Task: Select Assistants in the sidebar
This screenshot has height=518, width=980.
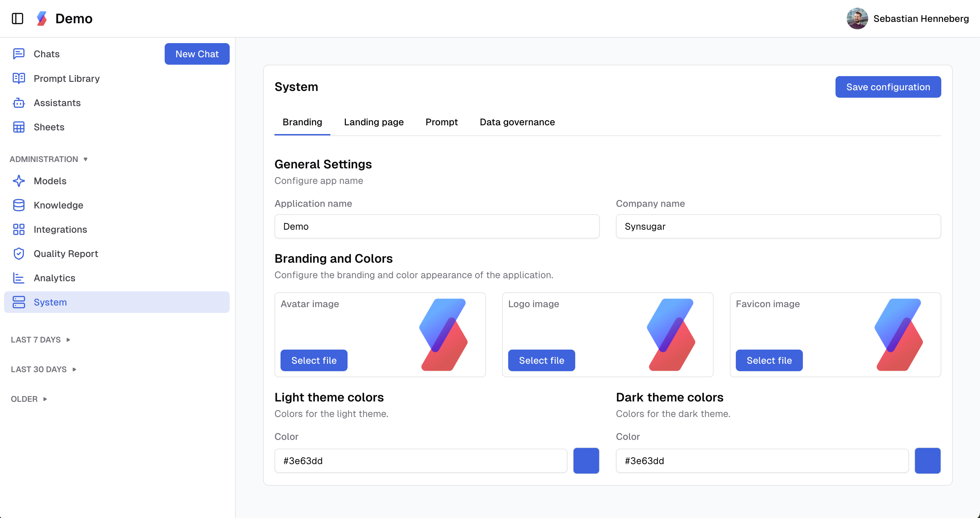Action: click(57, 103)
